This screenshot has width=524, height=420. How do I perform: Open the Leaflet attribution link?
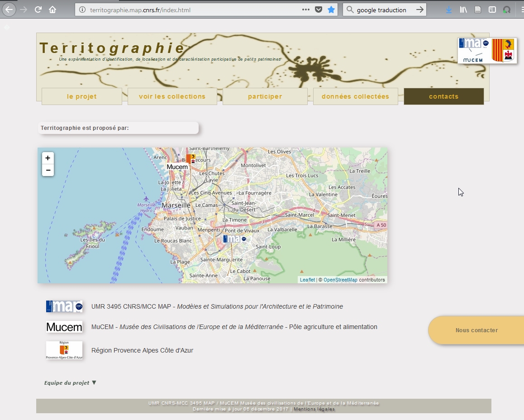[307, 280]
